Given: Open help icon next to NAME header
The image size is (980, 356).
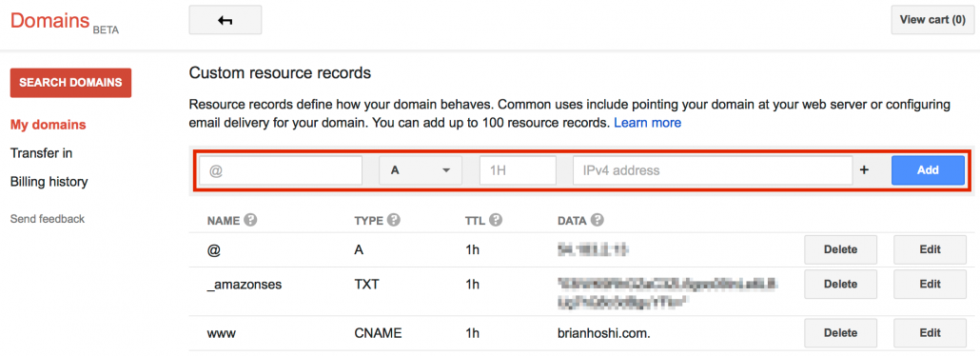Looking at the screenshot, I should 250,220.
